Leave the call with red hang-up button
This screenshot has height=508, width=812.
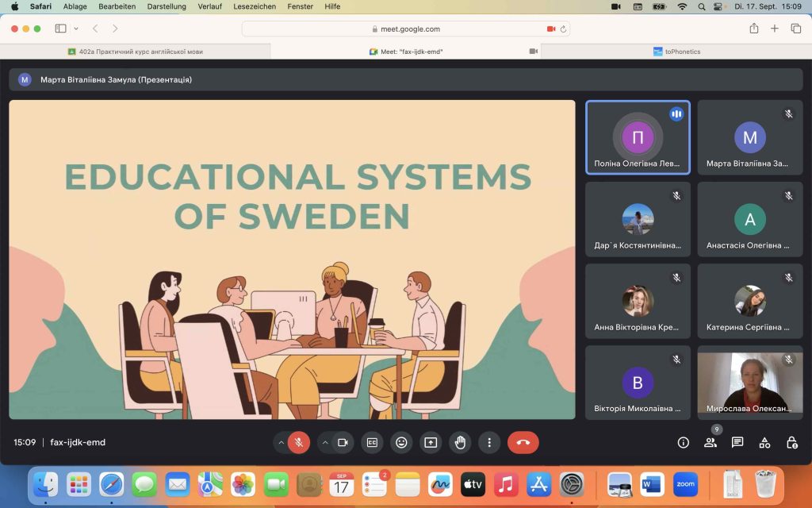click(x=523, y=442)
